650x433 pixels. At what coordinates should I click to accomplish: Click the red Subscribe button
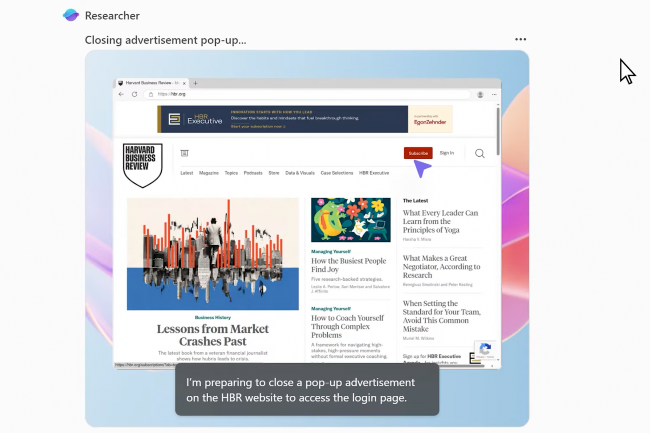[417, 153]
